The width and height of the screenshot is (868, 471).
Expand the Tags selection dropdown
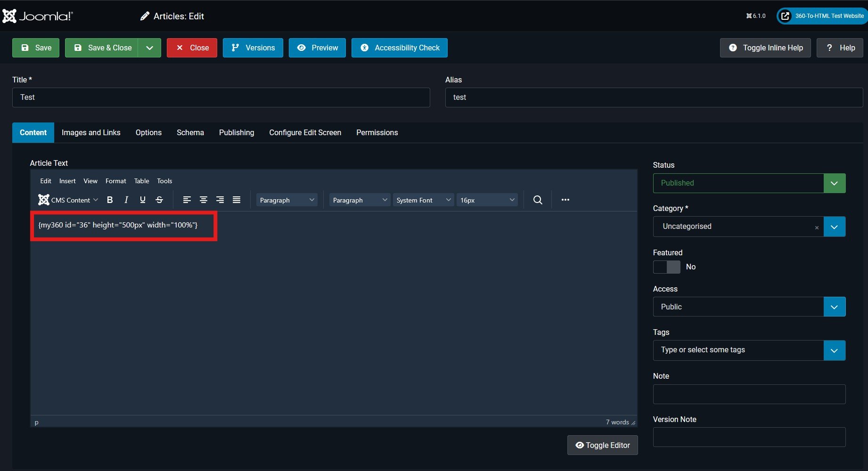pos(835,350)
